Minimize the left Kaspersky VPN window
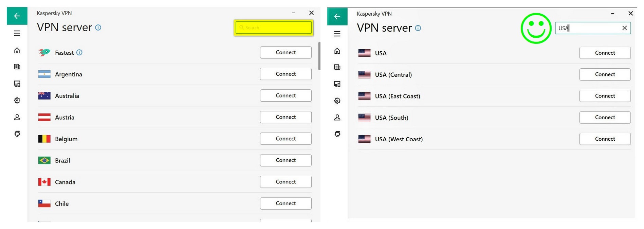 click(293, 13)
